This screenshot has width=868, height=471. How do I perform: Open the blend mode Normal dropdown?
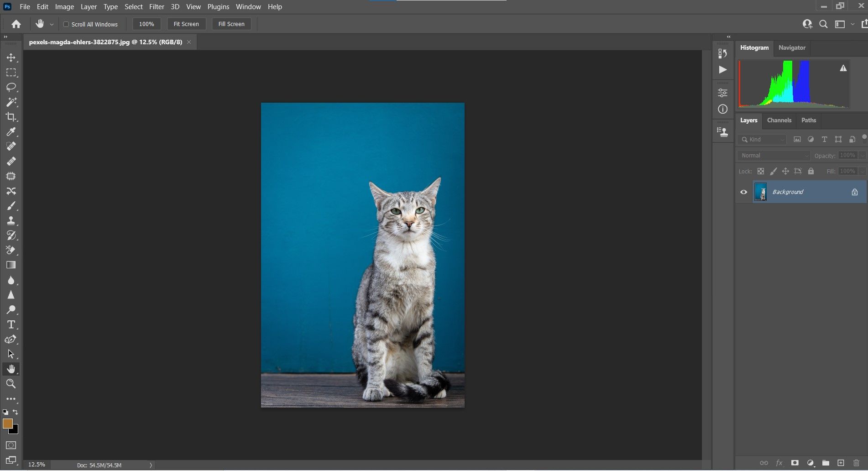774,156
